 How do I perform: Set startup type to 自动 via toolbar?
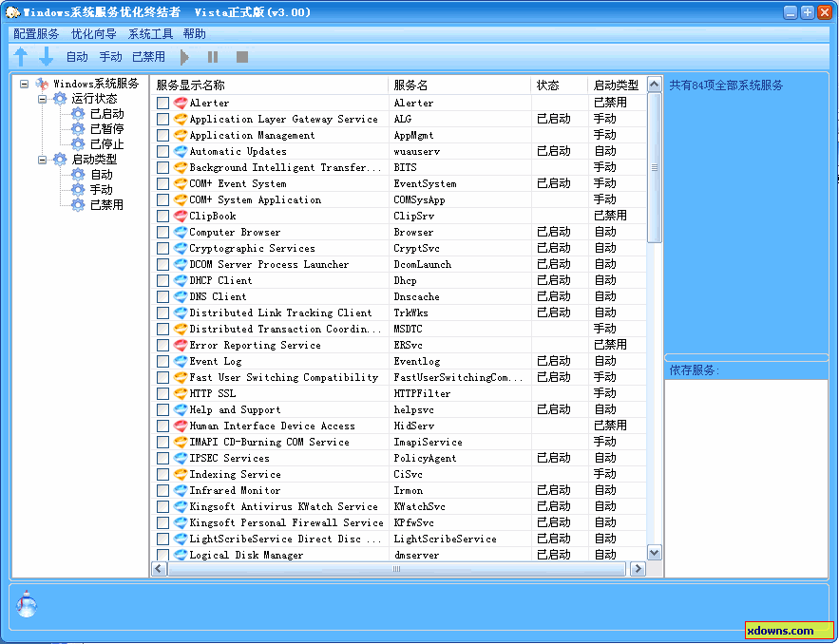(x=77, y=57)
